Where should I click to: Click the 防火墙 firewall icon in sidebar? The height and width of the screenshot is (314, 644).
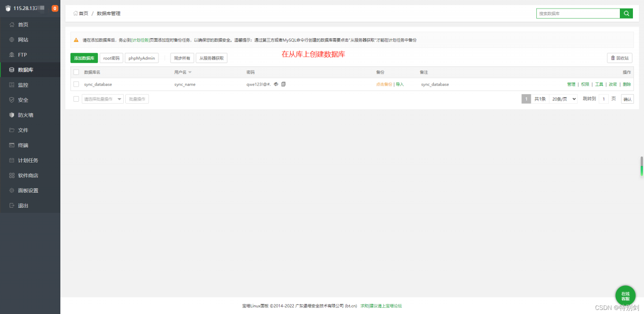click(12, 115)
